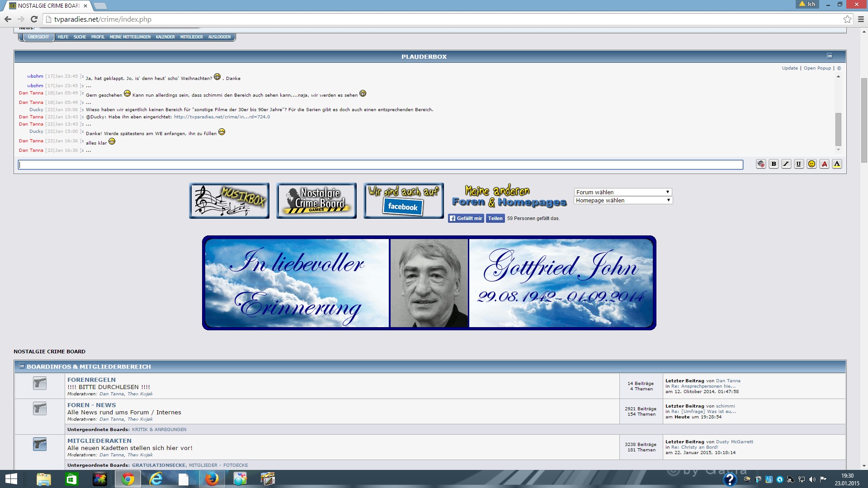This screenshot has height=488, width=868.
Task: Open schimmi's profile in last post
Action: (x=726, y=406)
